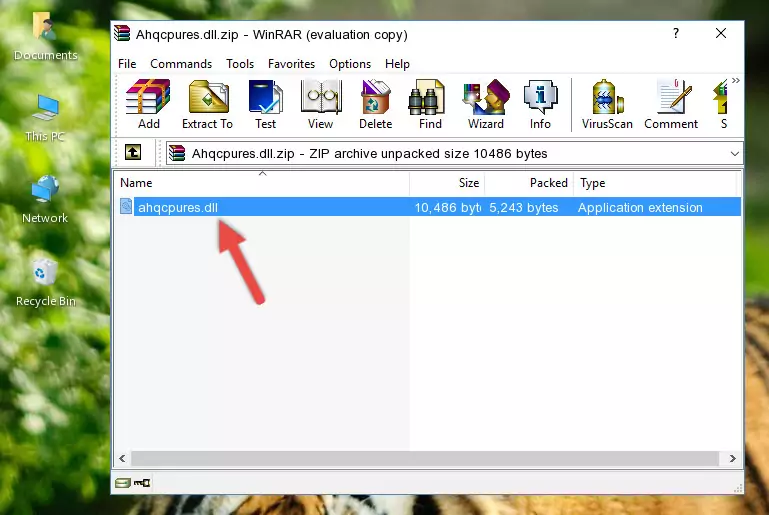Go up one folder level icon
Screen dimensions: 769x515
133,153
